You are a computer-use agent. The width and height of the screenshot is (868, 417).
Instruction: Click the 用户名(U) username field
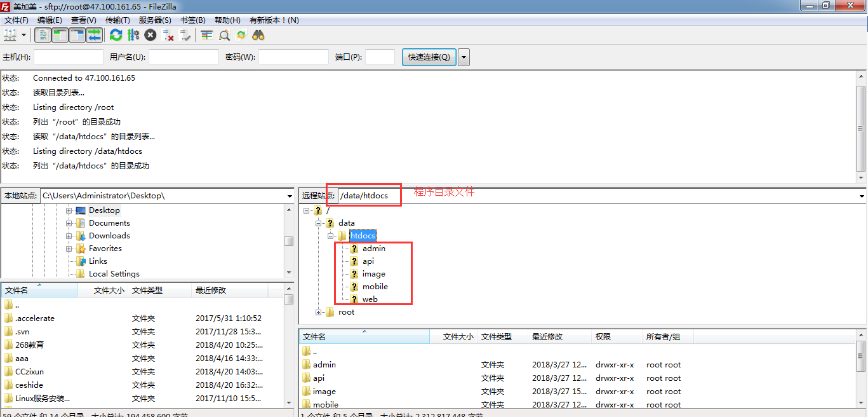[184, 57]
